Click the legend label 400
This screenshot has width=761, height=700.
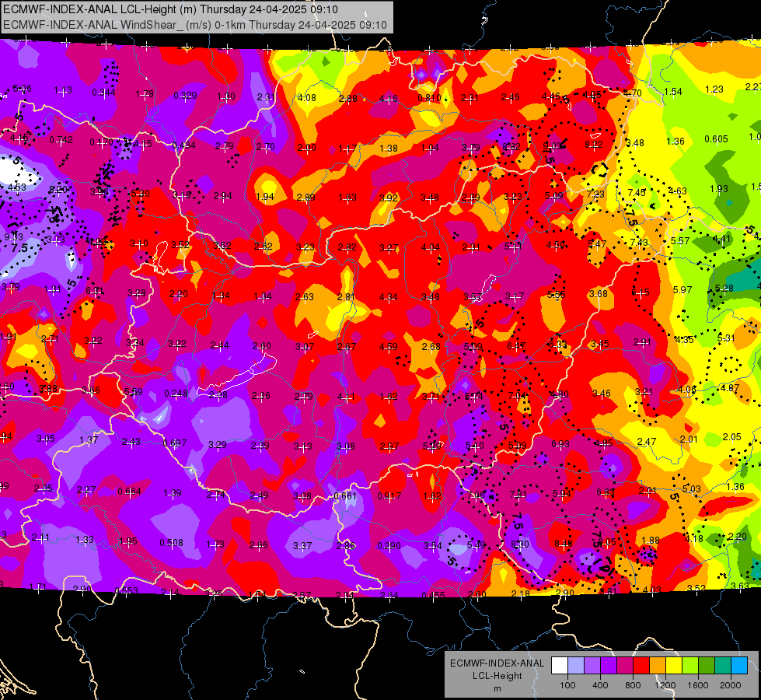click(600, 685)
